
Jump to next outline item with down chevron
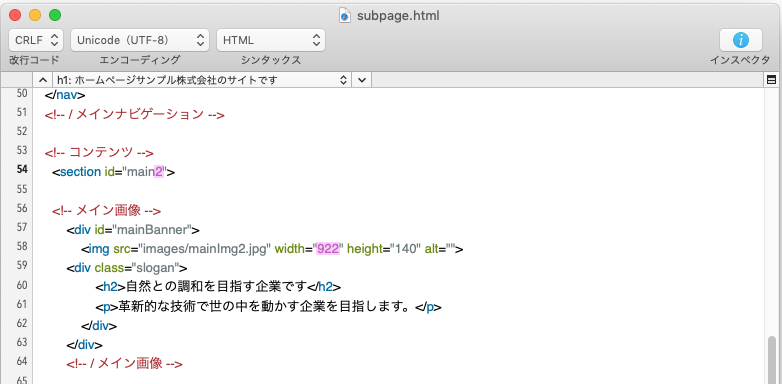[x=362, y=80]
